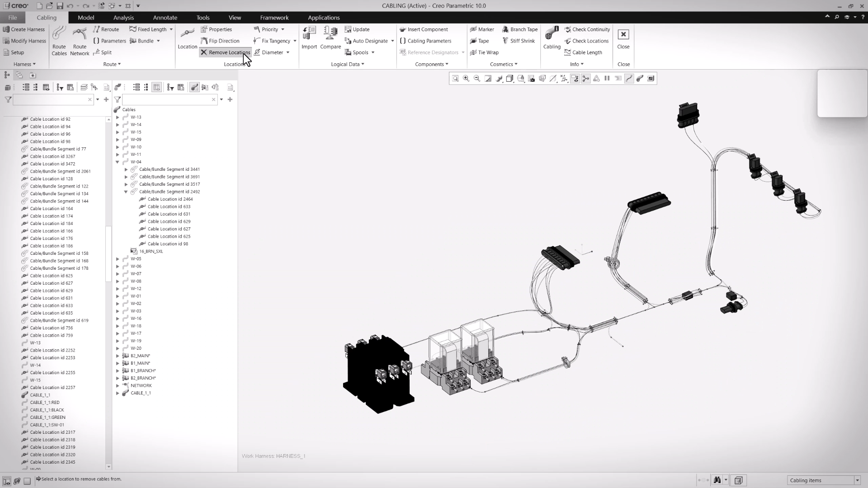Expand Cable/Bundle Segment id 3441
868x488 pixels.
click(x=126, y=169)
